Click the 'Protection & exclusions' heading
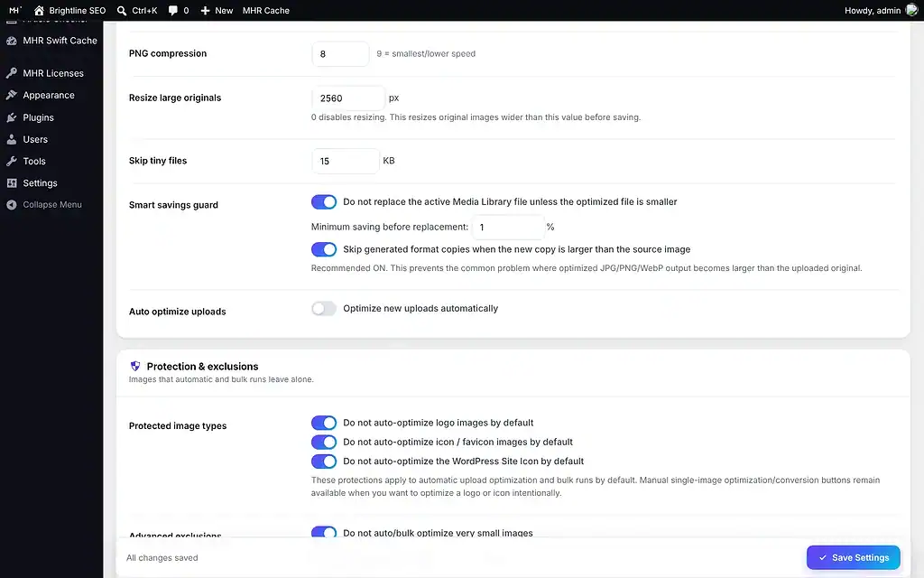This screenshot has height=578, width=924. click(x=202, y=367)
